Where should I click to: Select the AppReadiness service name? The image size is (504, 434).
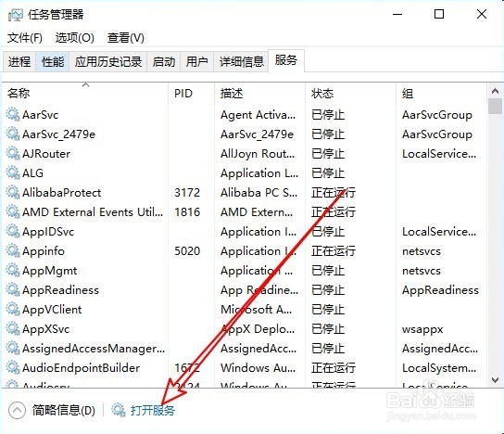[x=60, y=290]
